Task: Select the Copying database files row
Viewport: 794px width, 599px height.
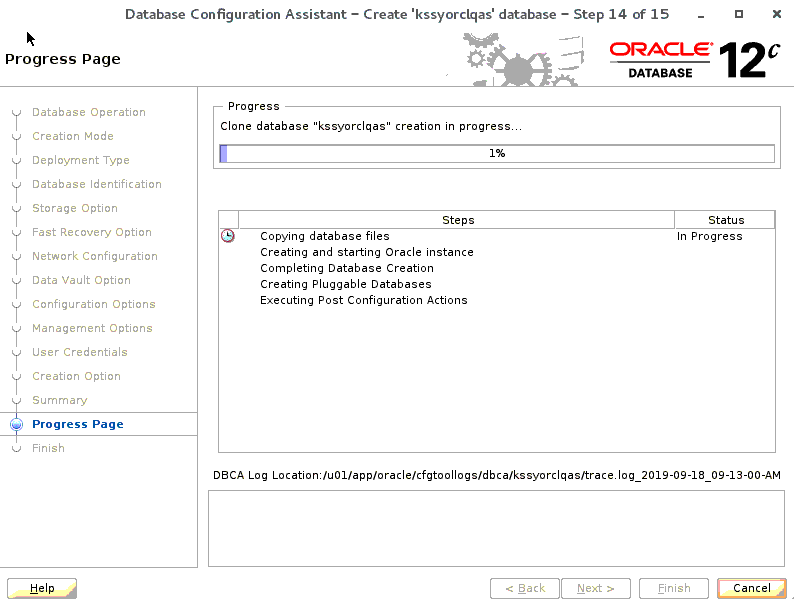Action: click(x=325, y=236)
